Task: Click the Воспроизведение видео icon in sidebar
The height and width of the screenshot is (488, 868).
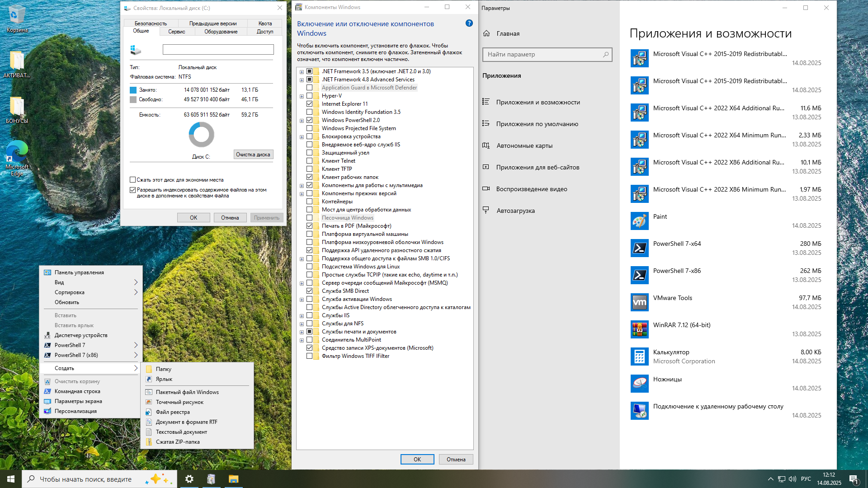Action: point(486,189)
